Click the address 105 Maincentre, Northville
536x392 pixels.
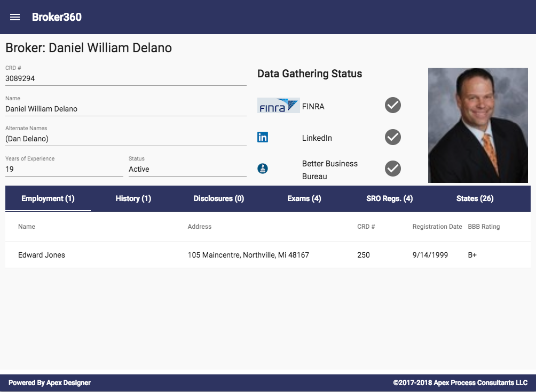pyautogui.click(x=248, y=255)
